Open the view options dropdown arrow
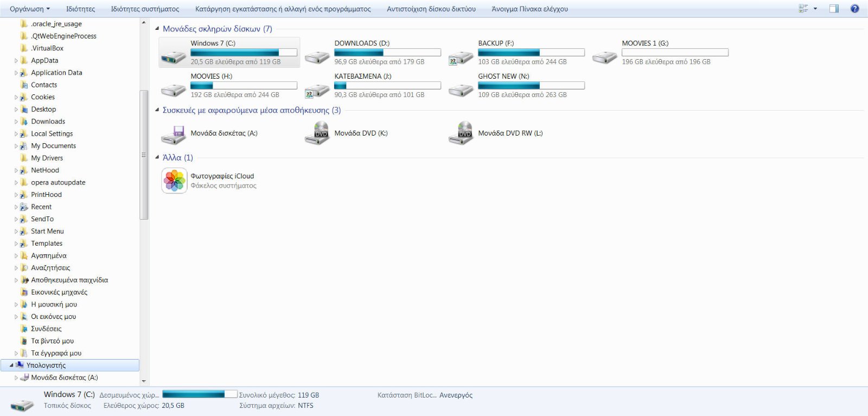Viewport: 868px width, 416px height. click(x=815, y=9)
